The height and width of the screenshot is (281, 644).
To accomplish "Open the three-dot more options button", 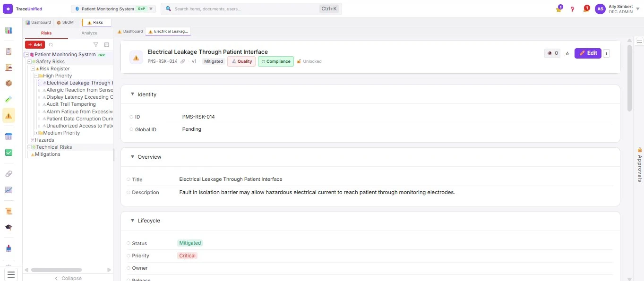I will point(606,53).
